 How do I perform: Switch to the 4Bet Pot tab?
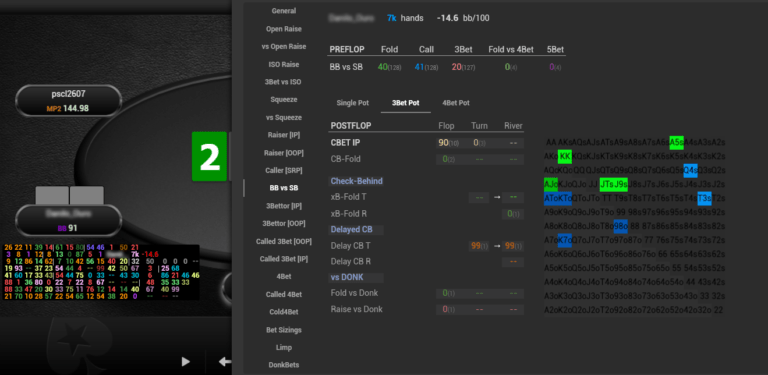pyautogui.click(x=456, y=103)
